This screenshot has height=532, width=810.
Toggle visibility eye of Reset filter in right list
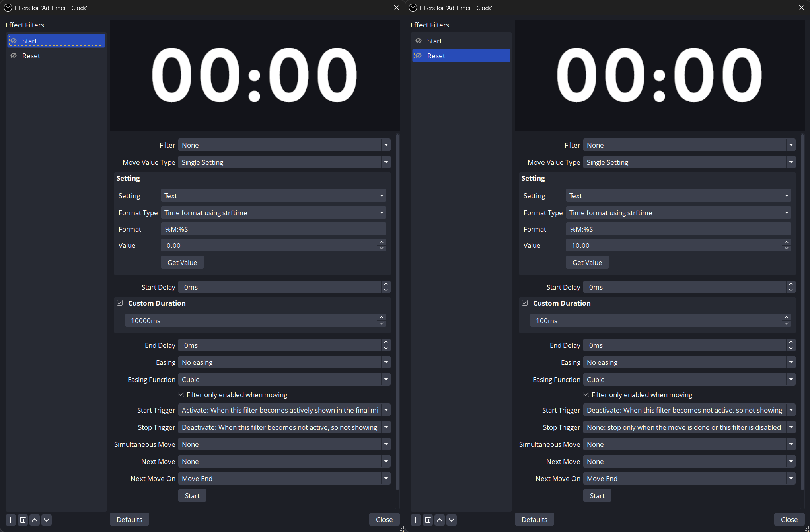pos(419,56)
